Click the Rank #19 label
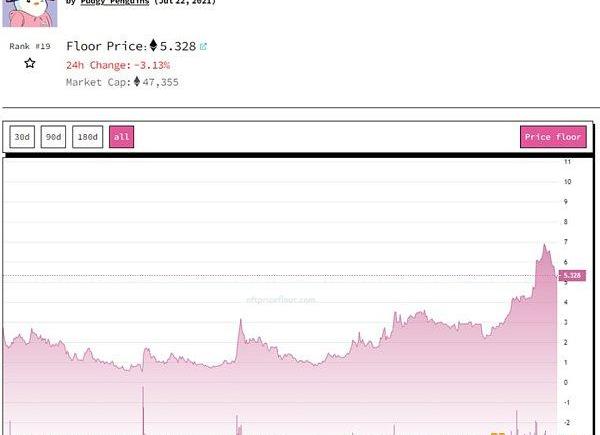Screen dimensions: 600x435 pos(30,46)
